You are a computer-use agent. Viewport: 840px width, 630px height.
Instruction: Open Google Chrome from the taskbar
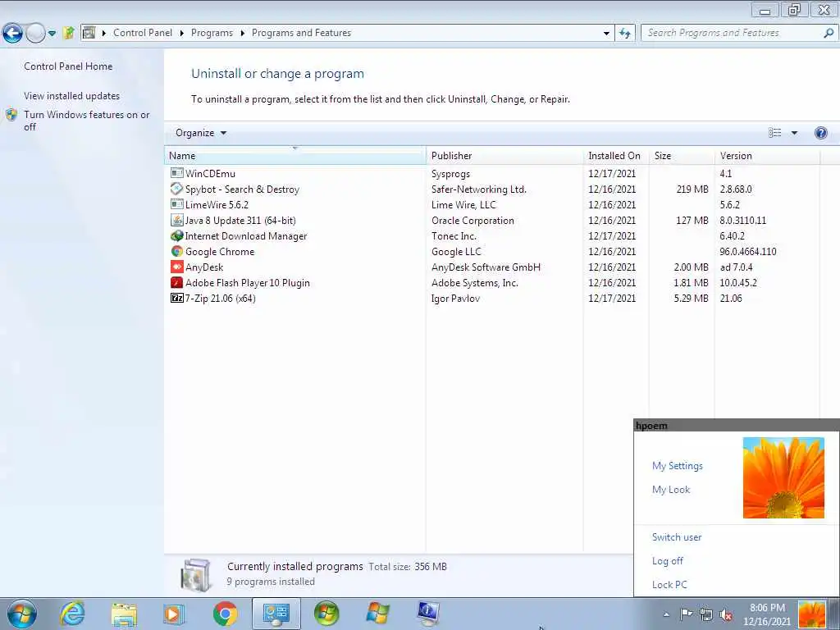(225, 614)
